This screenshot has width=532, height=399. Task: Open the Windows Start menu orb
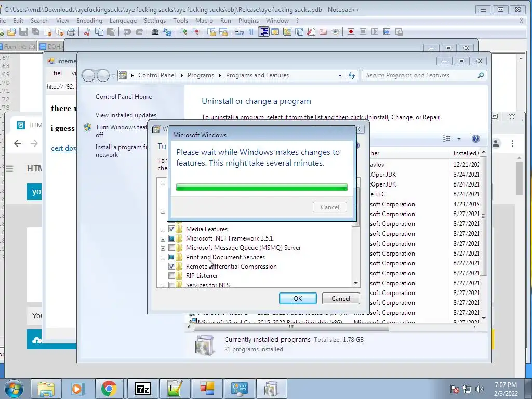(x=14, y=389)
